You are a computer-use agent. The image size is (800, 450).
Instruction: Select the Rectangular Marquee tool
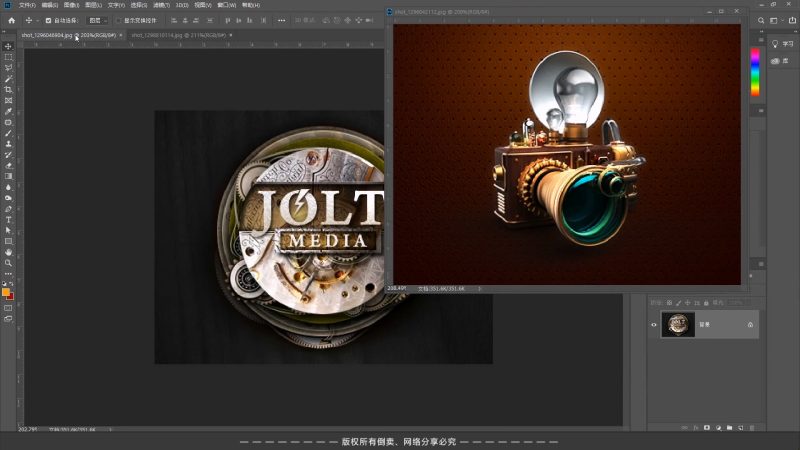click(9, 57)
